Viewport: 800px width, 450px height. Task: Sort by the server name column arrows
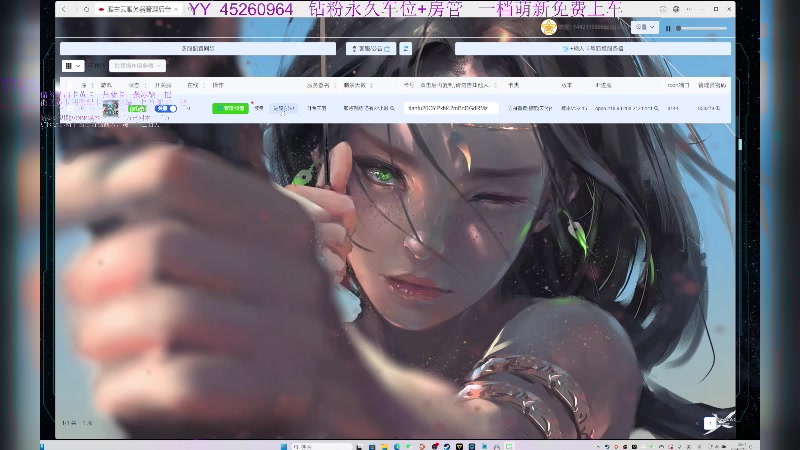click(x=335, y=85)
